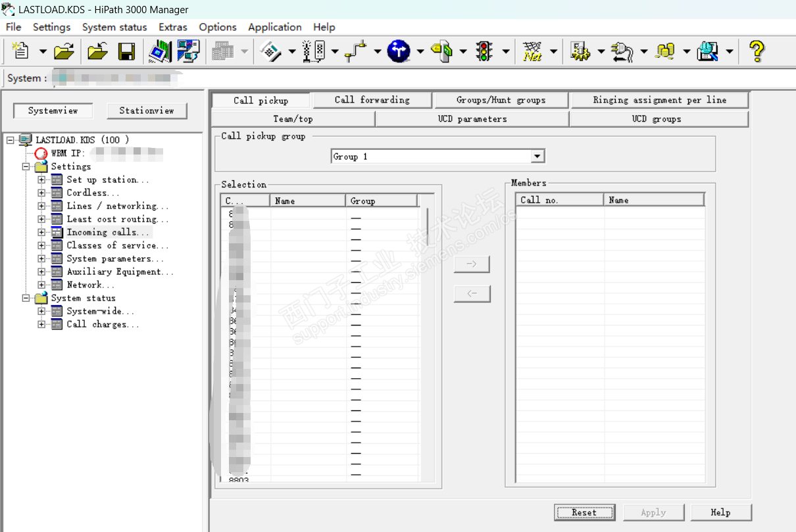
Task: Open dropdown beside the yellow arrow icon
Action: coord(463,51)
